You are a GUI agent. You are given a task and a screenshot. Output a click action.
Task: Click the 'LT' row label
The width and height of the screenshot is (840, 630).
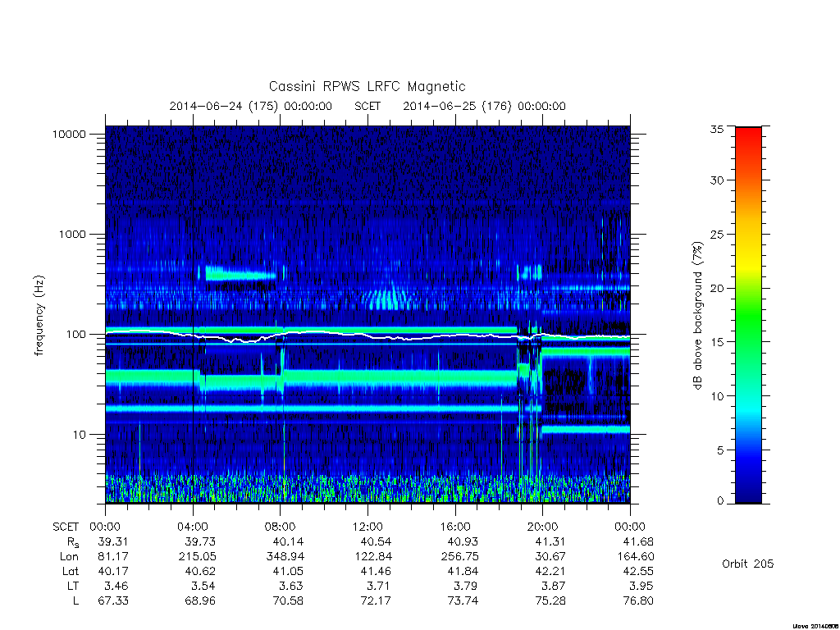73,586
